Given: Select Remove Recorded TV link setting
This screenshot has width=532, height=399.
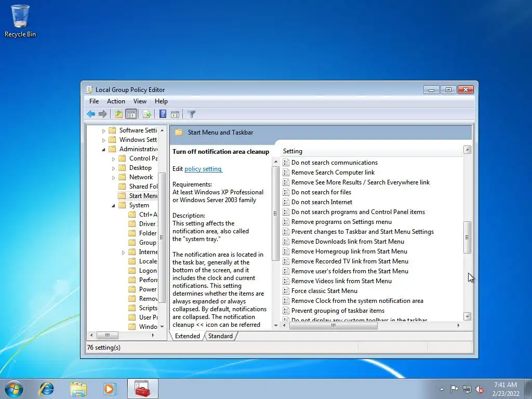Looking at the screenshot, I should (350, 261).
